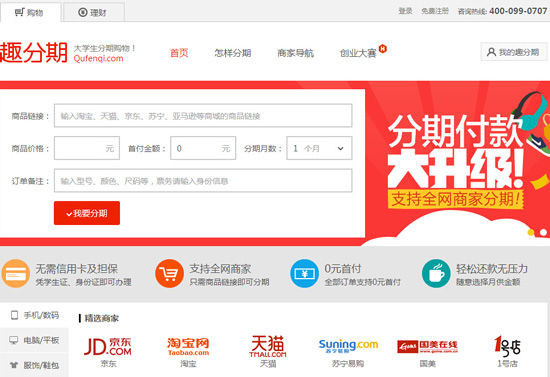Open the 服饰/鞋包 category
The height and width of the screenshot is (377, 550).
pos(34,365)
